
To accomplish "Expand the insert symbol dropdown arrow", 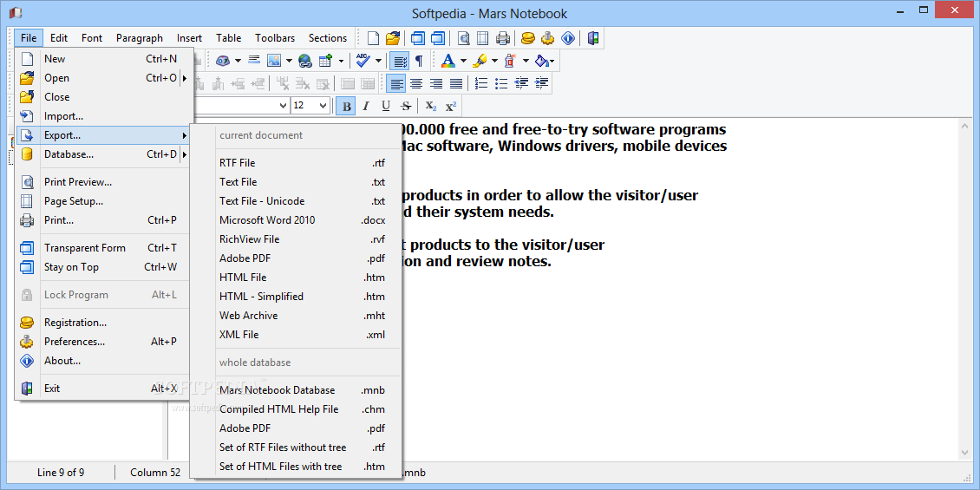I will tap(238, 61).
